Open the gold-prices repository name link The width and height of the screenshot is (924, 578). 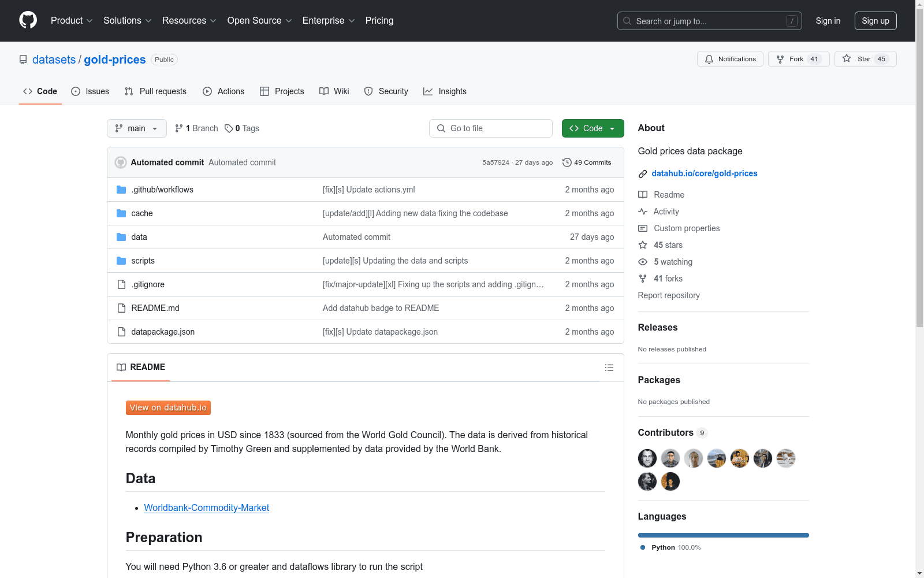[x=115, y=60]
